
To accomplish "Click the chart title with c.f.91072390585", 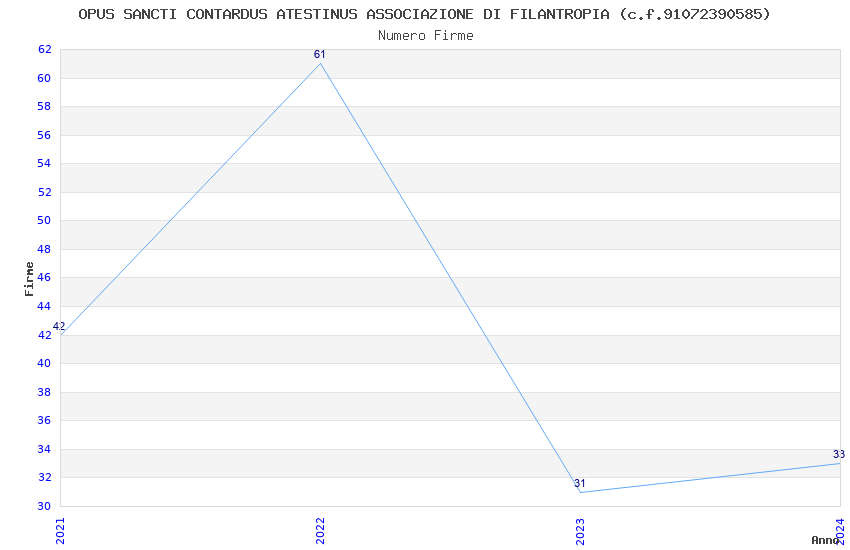I will point(424,14).
